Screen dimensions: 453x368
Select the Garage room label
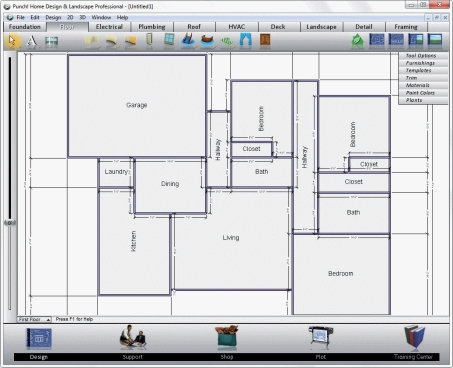coord(137,105)
